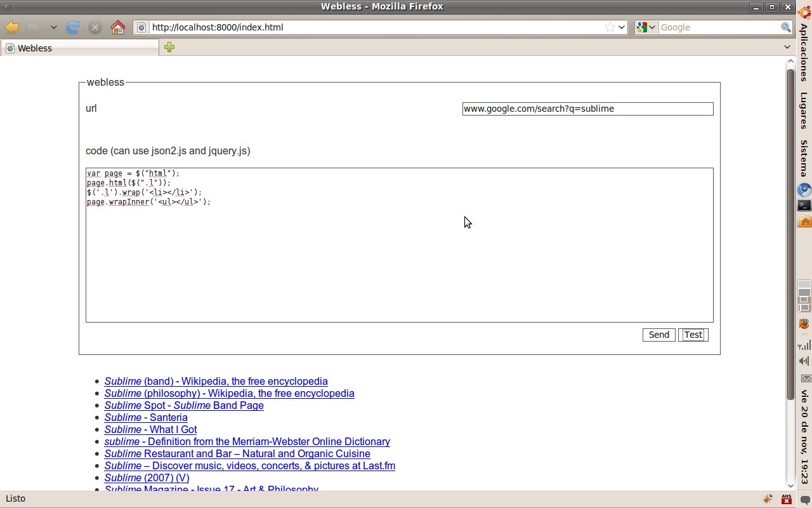Click the scrollbar up arrow

pyautogui.click(x=790, y=62)
